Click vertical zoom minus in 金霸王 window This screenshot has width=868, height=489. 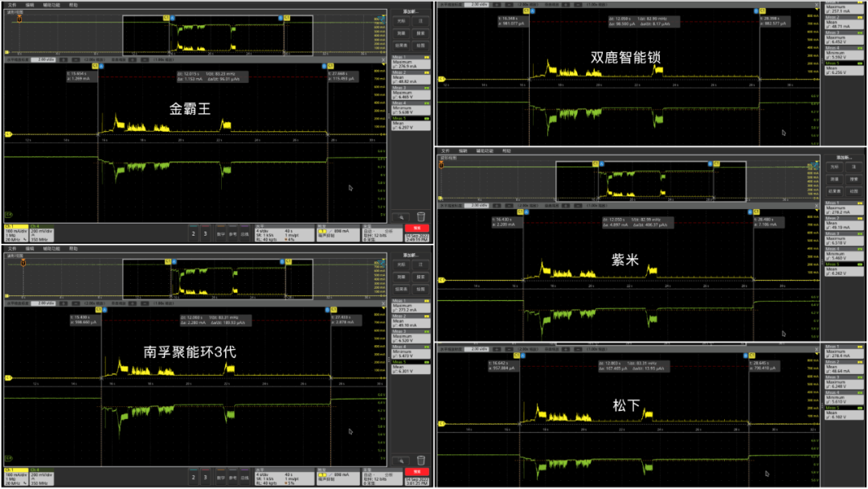[145, 60]
